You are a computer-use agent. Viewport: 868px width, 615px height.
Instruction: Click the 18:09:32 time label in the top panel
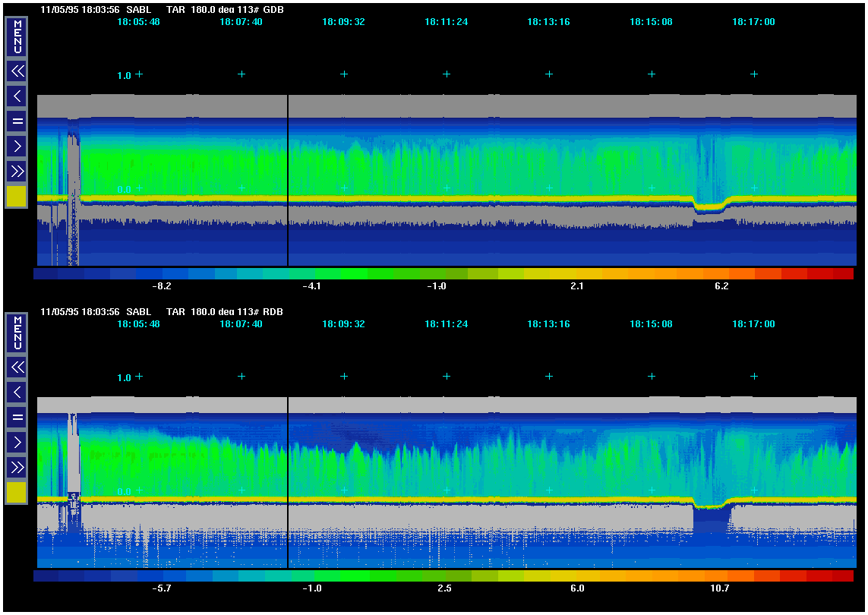click(343, 22)
